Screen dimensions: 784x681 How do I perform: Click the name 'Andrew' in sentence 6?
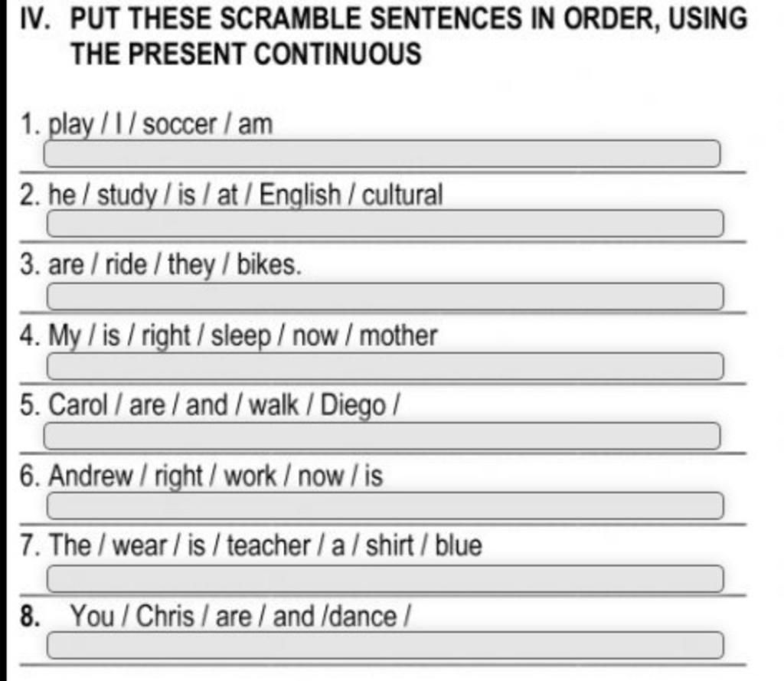pyautogui.click(x=90, y=476)
